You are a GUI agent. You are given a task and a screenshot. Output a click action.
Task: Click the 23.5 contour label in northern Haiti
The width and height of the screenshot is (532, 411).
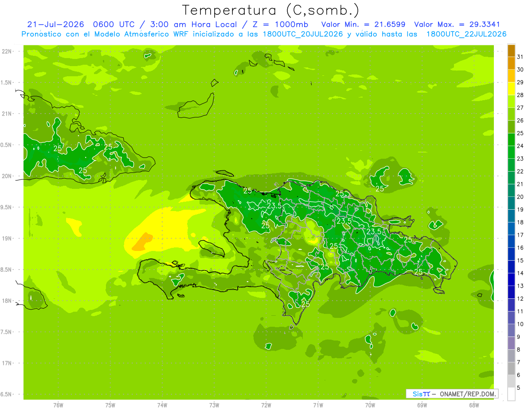274,206
